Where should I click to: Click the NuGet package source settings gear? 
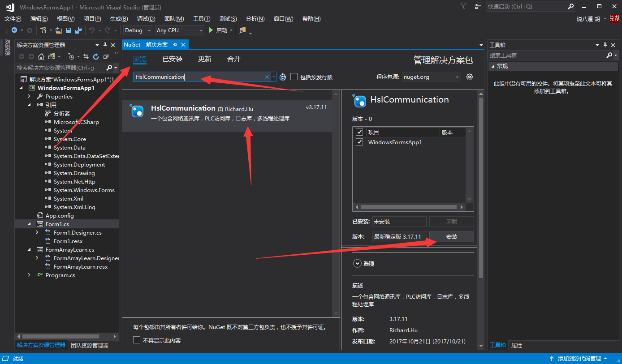[469, 77]
